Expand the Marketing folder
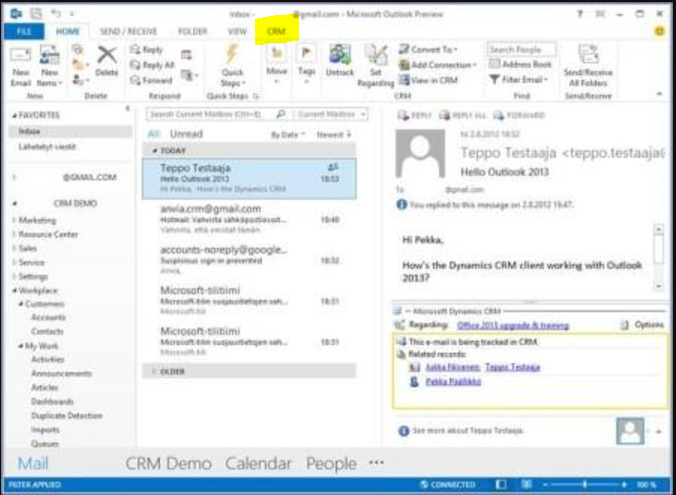 [14, 220]
